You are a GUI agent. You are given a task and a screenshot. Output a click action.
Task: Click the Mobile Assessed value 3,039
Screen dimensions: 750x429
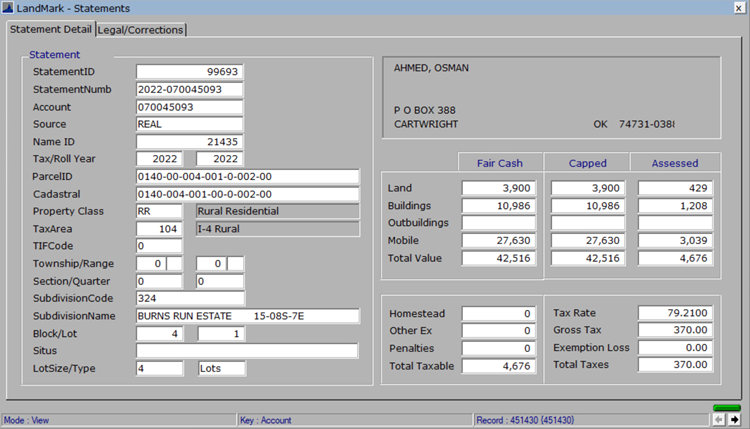(675, 241)
